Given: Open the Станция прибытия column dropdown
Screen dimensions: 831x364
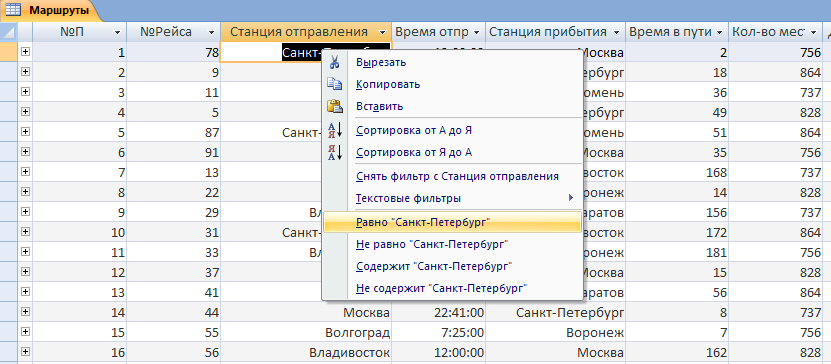Looking at the screenshot, I should point(616,32).
